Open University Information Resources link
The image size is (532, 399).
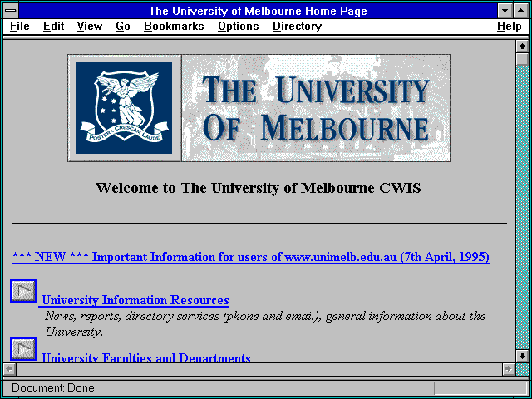click(x=135, y=300)
